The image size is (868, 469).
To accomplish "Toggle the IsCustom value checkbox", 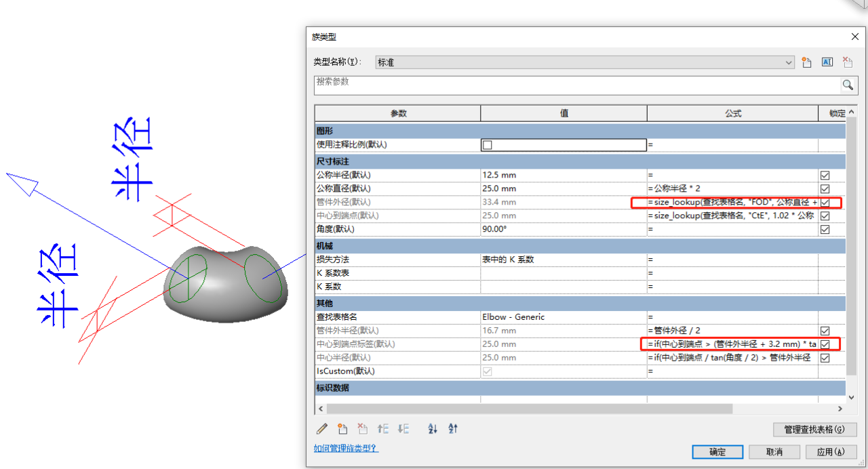I will (487, 371).
